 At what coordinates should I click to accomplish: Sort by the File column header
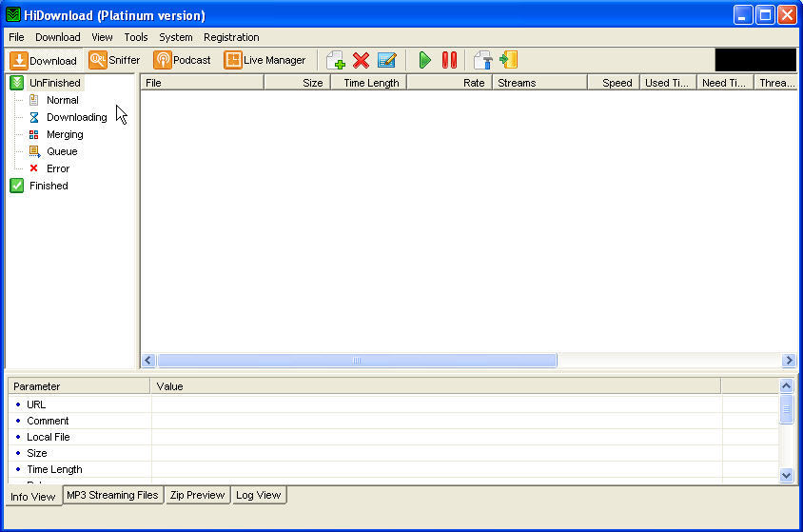tap(203, 83)
